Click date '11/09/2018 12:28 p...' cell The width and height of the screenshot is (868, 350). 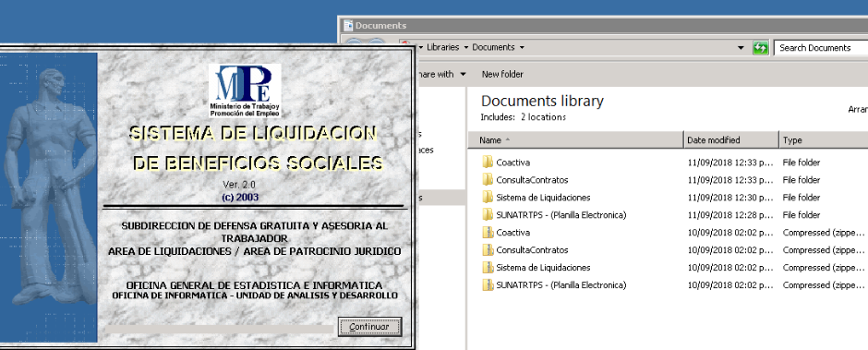[730, 215]
